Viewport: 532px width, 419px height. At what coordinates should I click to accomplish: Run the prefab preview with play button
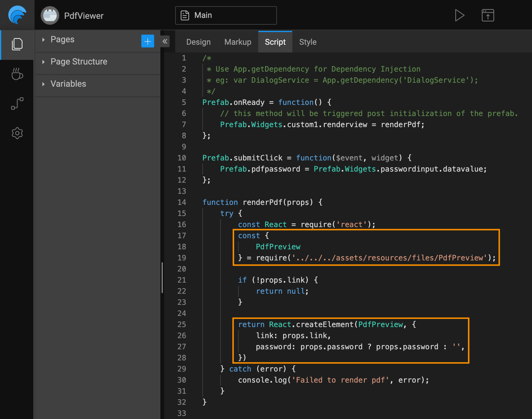click(x=459, y=15)
